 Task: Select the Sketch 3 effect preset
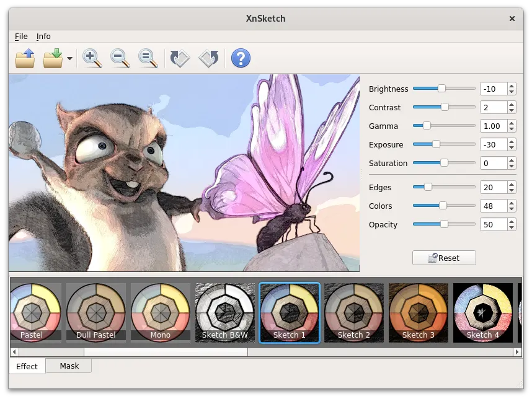(419, 312)
